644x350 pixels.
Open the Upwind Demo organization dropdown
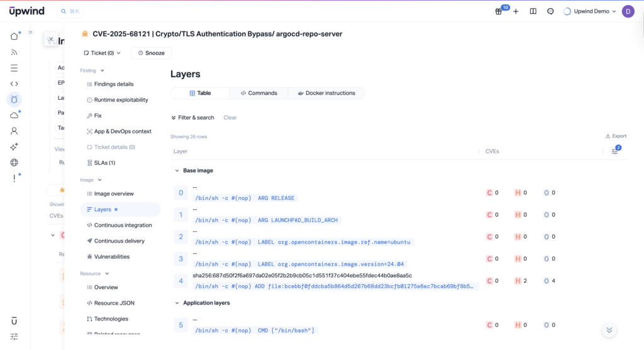(591, 11)
